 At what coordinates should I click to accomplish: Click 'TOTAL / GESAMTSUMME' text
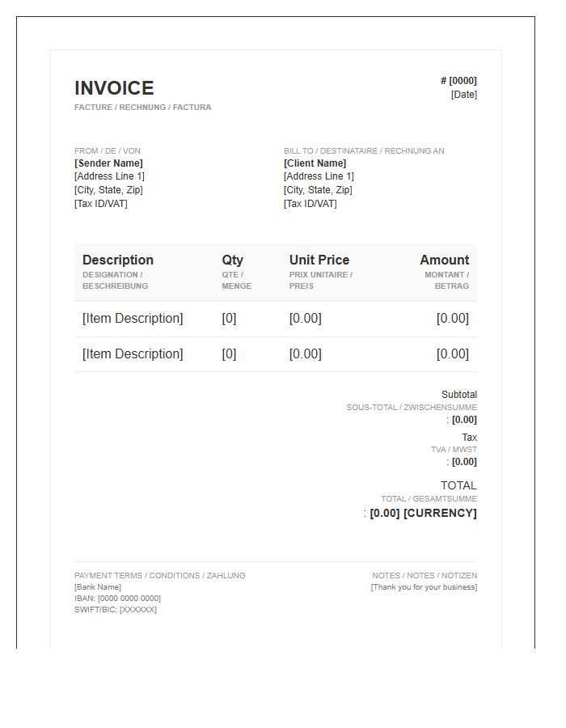(x=429, y=498)
